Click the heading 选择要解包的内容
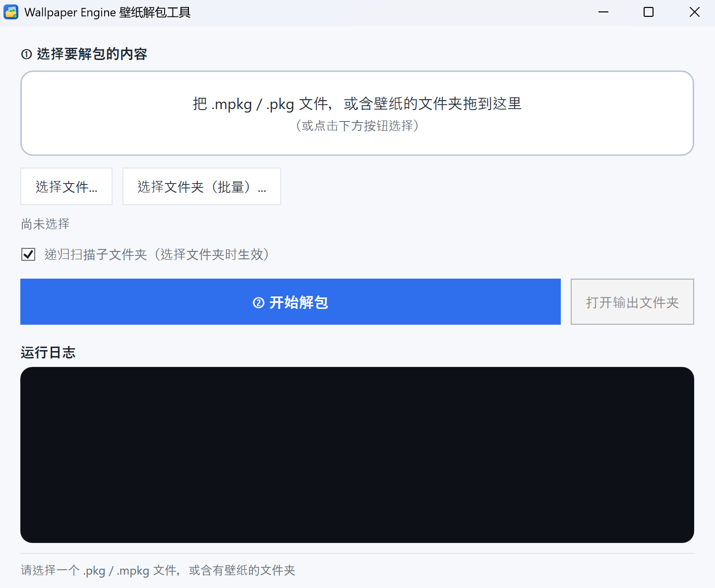This screenshot has height=588, width=715. (84, 54)
